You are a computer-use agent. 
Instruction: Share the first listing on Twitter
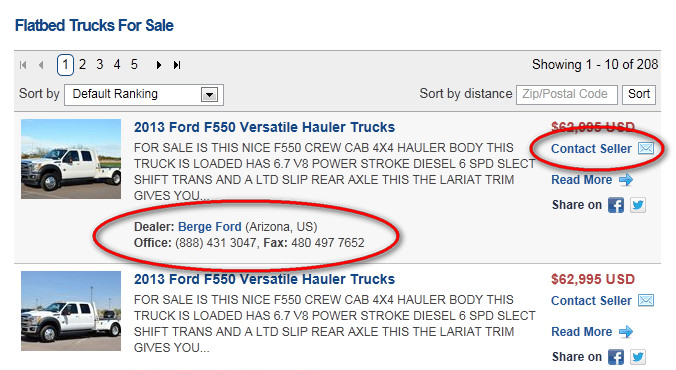click(x=638, y=205)
